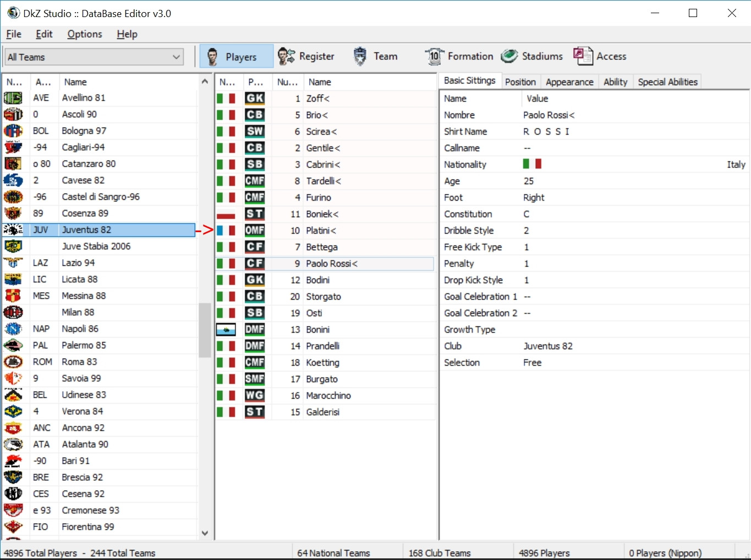Click the Roma 83 team crest icon
The image size is (751, 560).
pyautogui.click(x=13, y=362)
